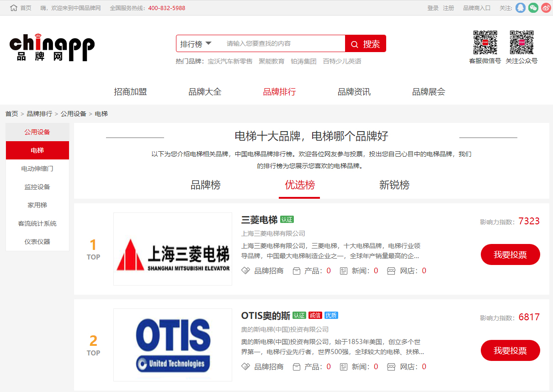Vote for 三菱电梯 with 我要投票
Image resolution: width=553 pixels, height=392 pixels.
(x=510, y=254)
